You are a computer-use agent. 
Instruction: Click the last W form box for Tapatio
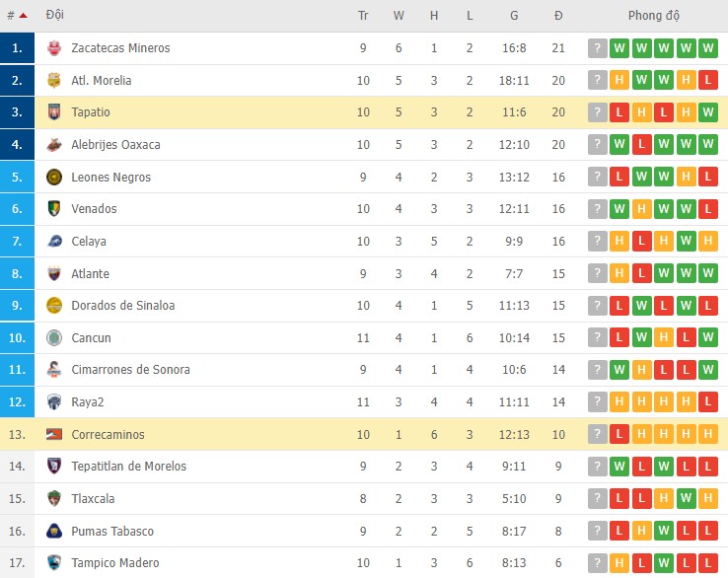707,112
